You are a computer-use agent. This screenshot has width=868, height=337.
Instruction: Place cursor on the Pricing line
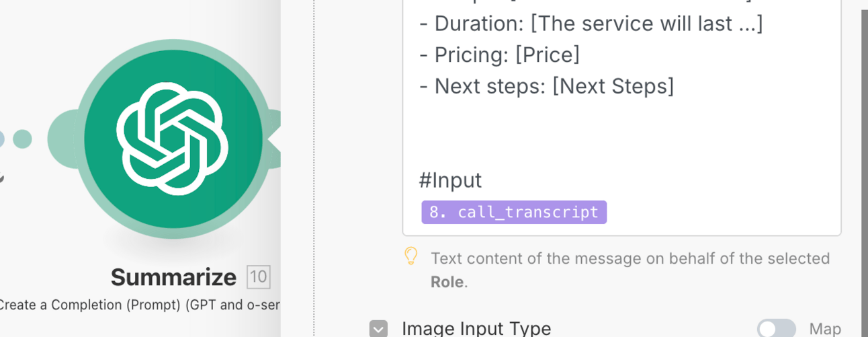(499, 54)
